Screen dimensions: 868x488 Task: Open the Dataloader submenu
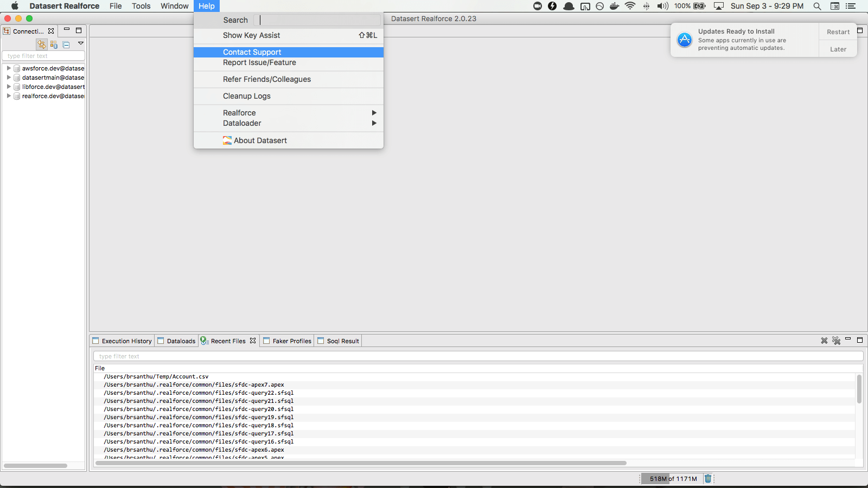[x=242, y=123]
